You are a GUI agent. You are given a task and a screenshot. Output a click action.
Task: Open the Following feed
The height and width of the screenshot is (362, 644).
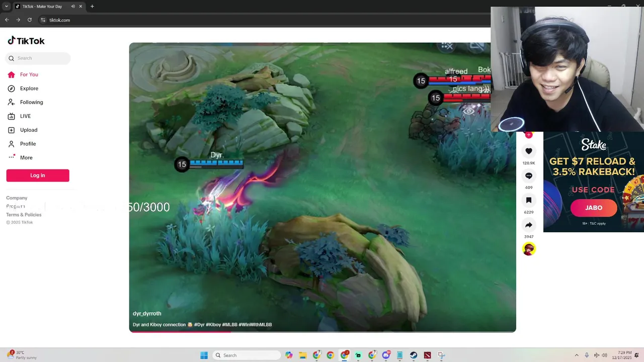point(25,102)
